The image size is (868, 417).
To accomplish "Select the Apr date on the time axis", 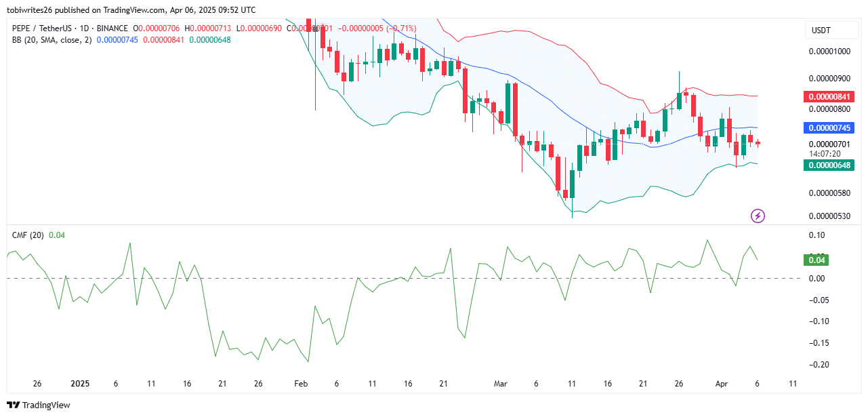I will 721,383.
